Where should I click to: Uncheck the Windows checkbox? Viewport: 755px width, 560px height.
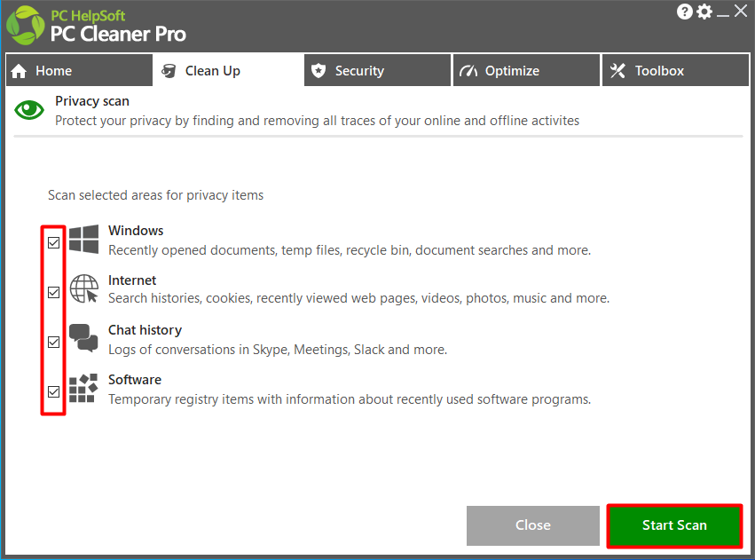[54, 242]
